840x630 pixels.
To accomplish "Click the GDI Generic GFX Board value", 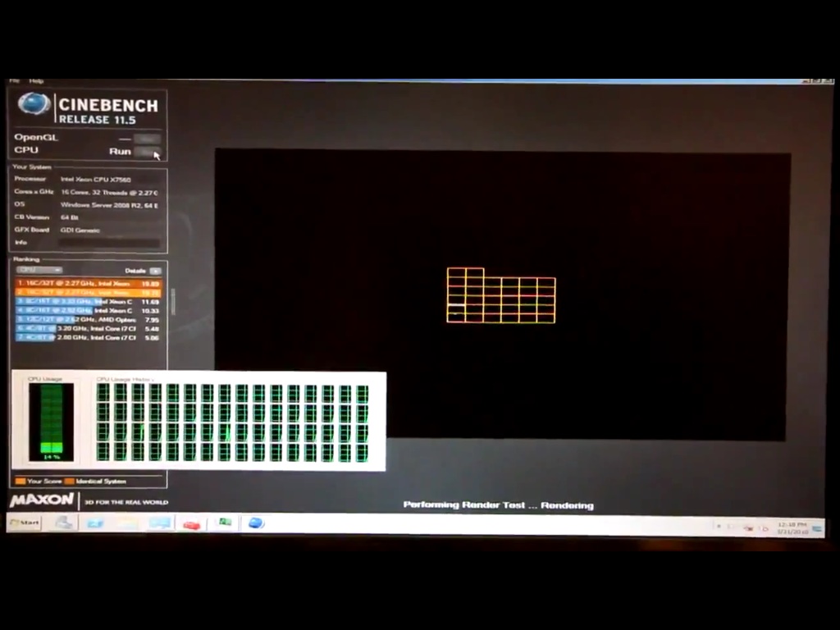I will (x=80, y=231).
